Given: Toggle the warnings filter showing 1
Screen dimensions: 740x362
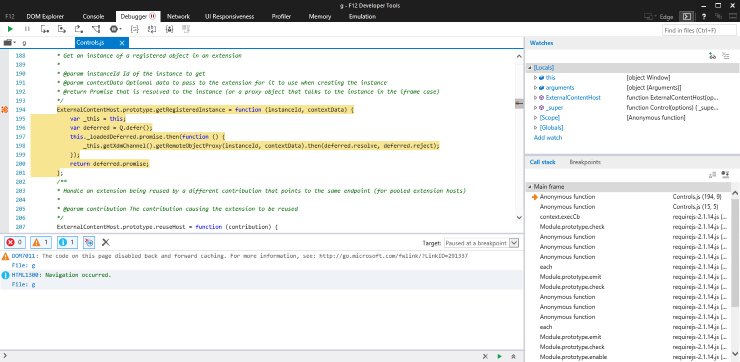Looking at the screenshot, I should pos(41,243).
